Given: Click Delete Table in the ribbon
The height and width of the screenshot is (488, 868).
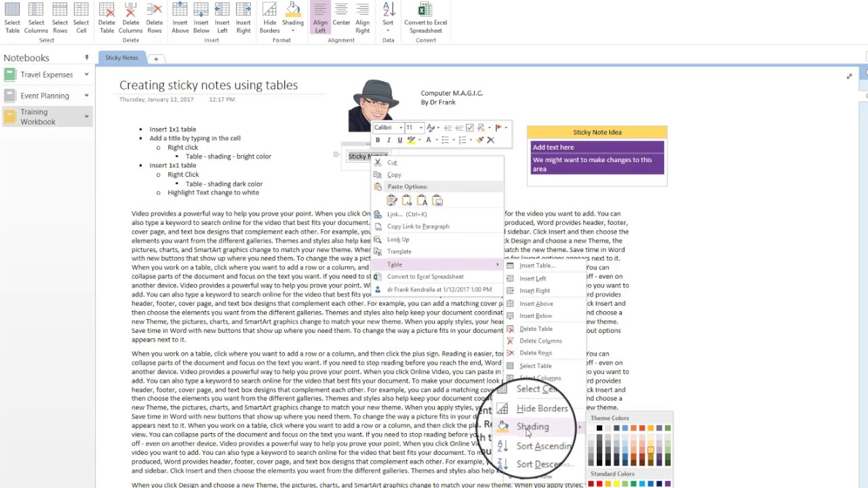Looking at the screenshot, I should [x=107, y=18].
